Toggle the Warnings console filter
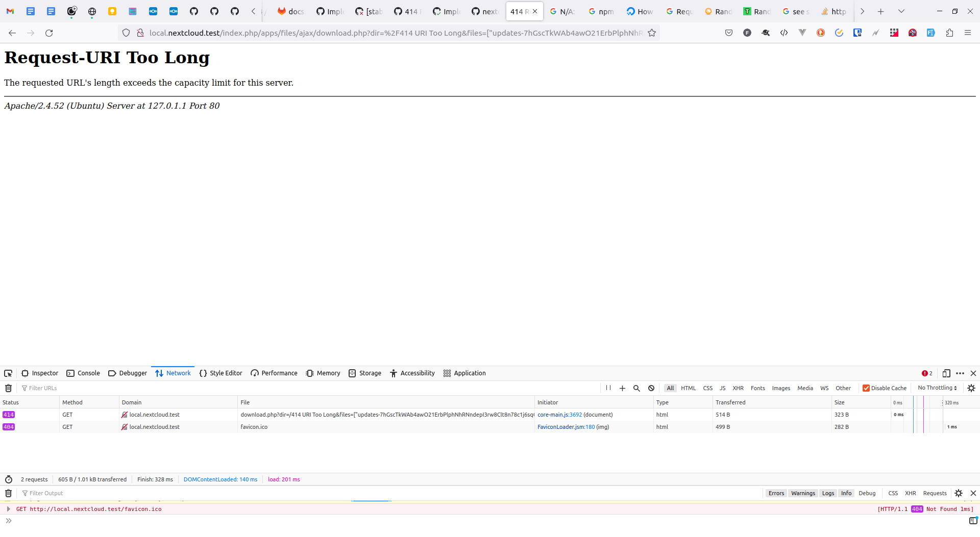Screen dimensions: 980x537 click(803, 493)
